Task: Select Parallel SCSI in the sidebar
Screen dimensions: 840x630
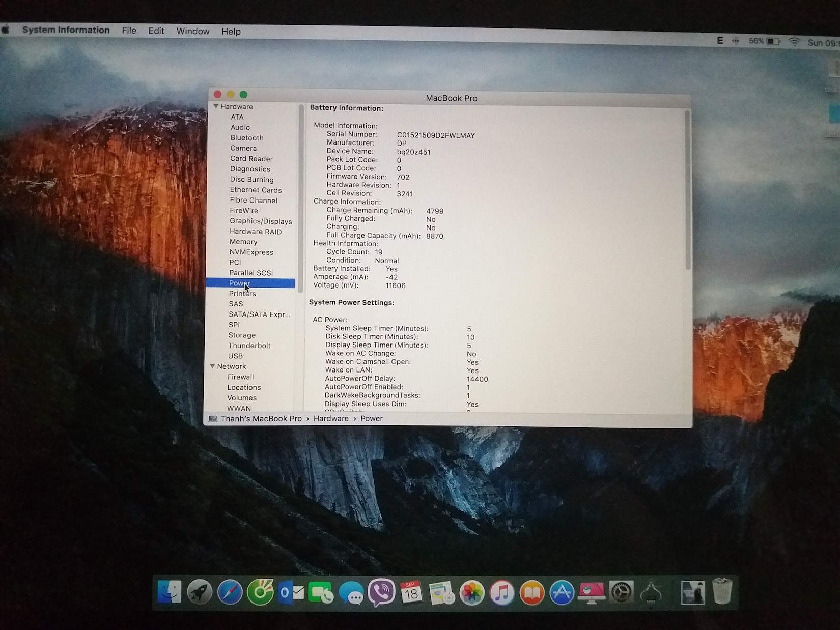Action: pyautogui.click(x=250, y=273)
